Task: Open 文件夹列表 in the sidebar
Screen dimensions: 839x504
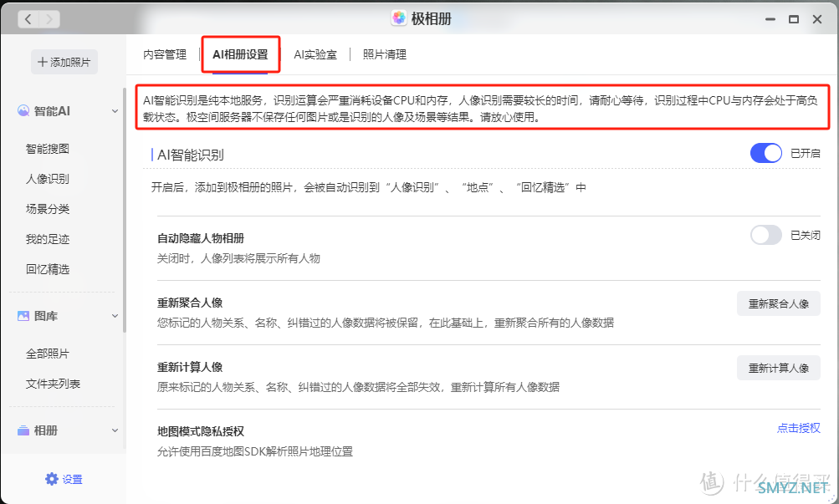Action: tap(53, 384)
